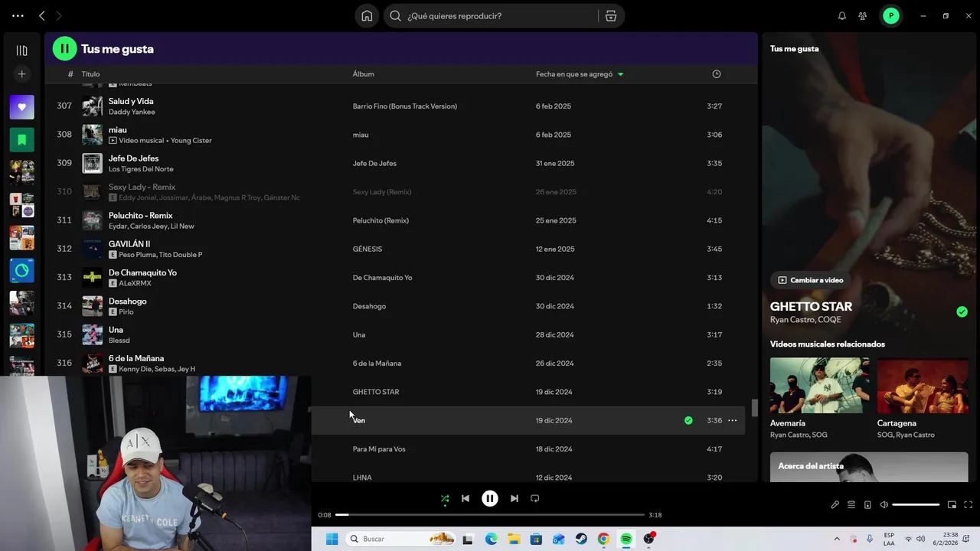
Task: Create a playlist with the plus icon
Action: pyautogui.click(x=21, y=74)
